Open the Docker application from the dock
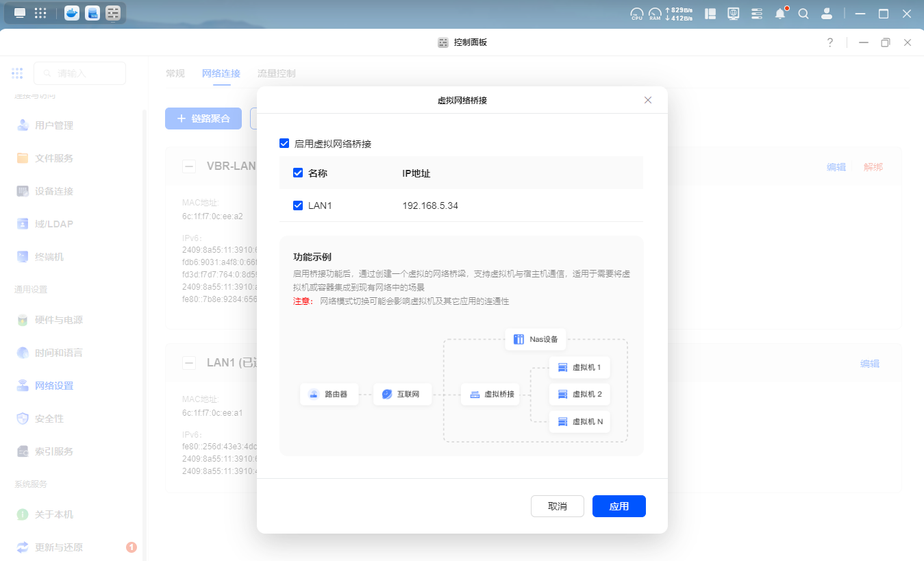 pos(71,12)
